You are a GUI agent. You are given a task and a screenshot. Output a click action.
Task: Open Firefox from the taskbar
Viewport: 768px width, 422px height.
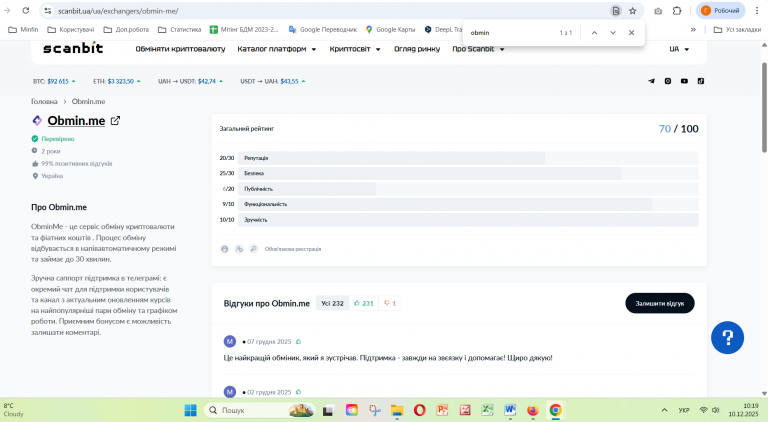click(x=532, y=410)
